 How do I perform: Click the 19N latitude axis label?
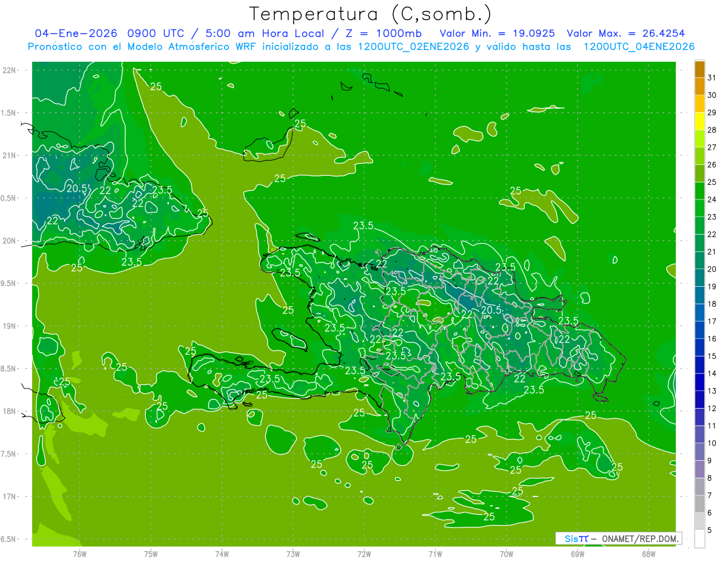10,326
